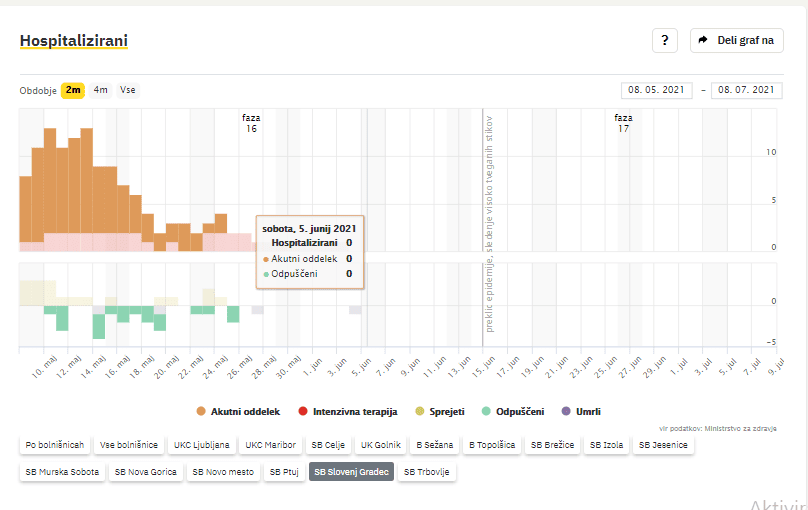This screenshot has width=808, height=510.
Task: Select SB Murska Sobota hospital button
Action: pyautogui.click(x=62, y=471)
